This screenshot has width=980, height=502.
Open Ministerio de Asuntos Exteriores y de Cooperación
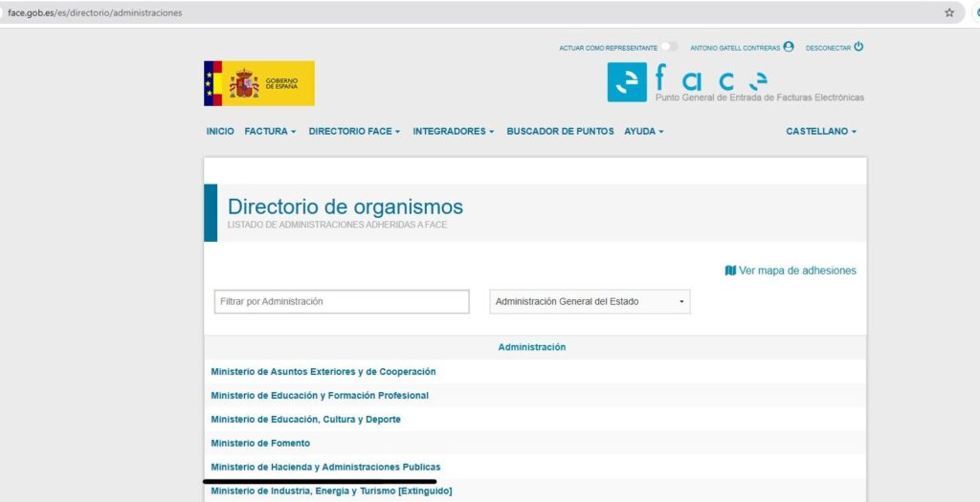(x=323, y=372)
